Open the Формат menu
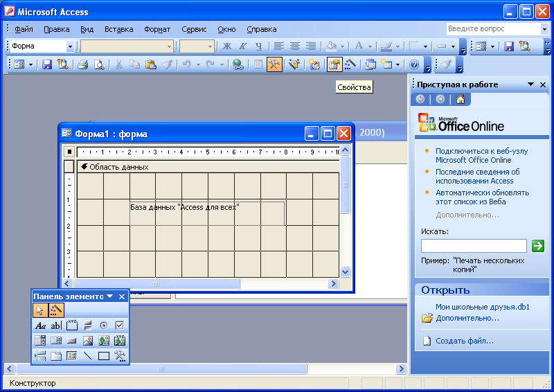Screen dimensions: 554x392 click(x=157, y=29)
